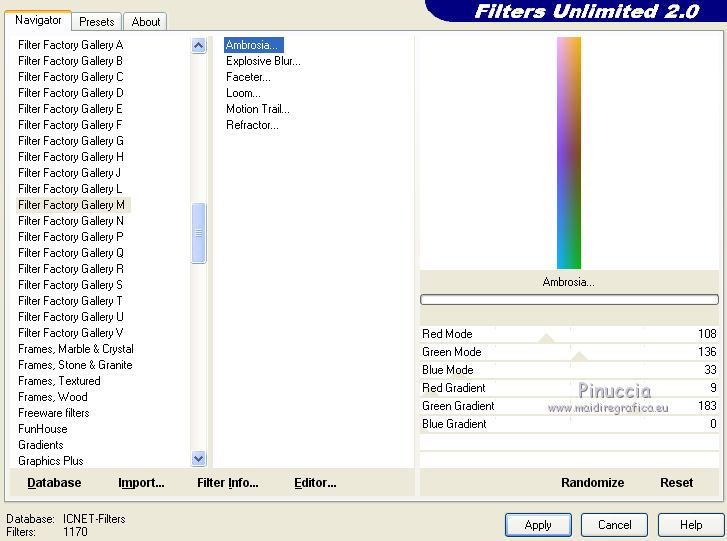Choose the Loom filter
Screen dimensions: 727x541
pyautogui.click(x=243, y=93)
